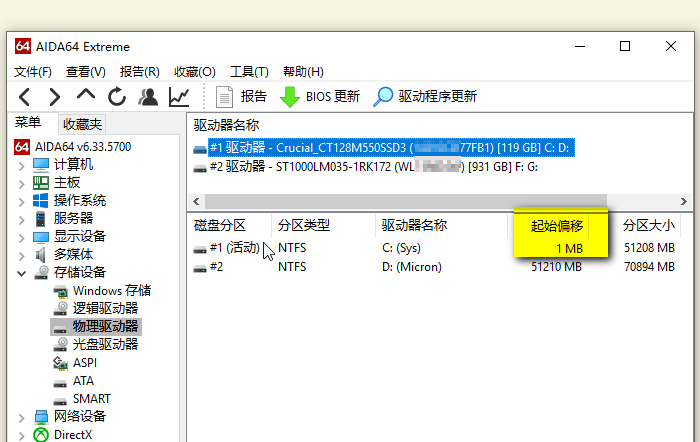
Task: Select #2 驱动器 ST1000LM035-1RK172 row
Action: (374, 167)
